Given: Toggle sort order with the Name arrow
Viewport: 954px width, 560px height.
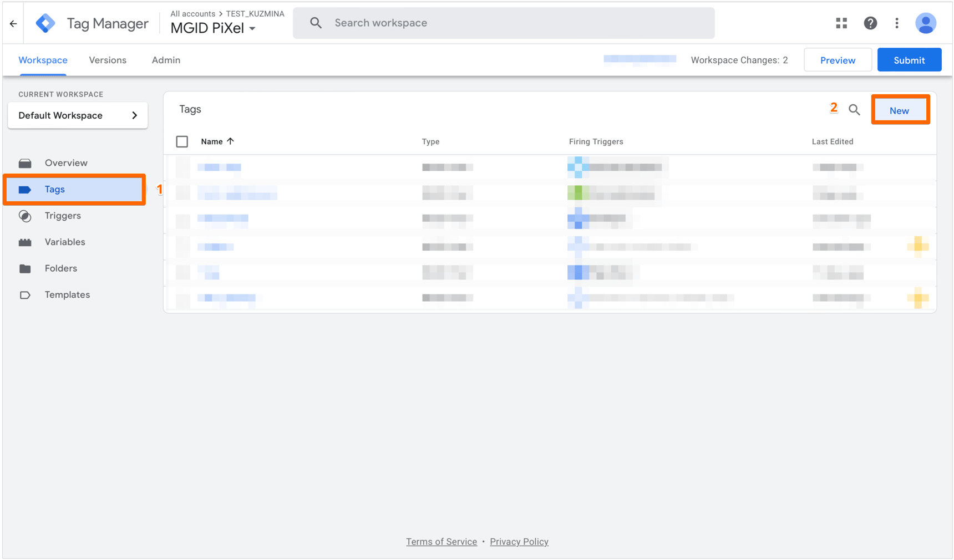Looking at the screenshot, I should point(231,141).
